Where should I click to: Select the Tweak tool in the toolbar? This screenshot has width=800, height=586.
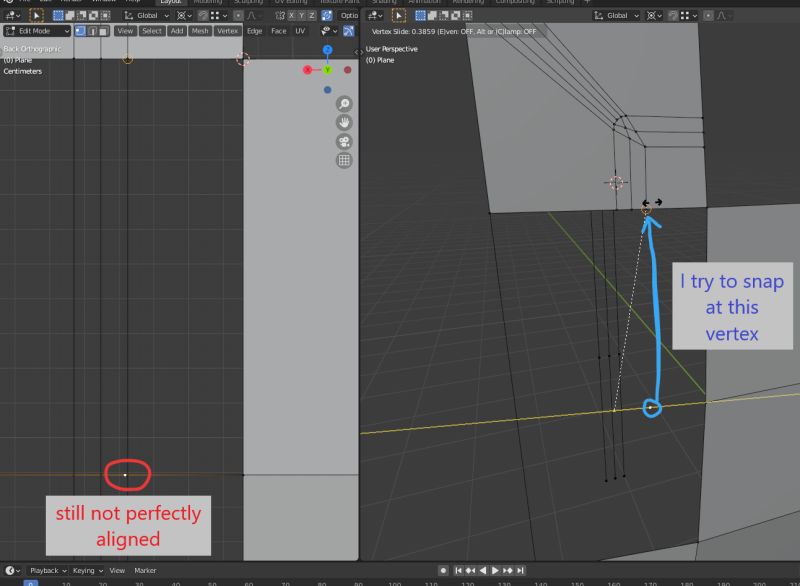coord(36,15)
